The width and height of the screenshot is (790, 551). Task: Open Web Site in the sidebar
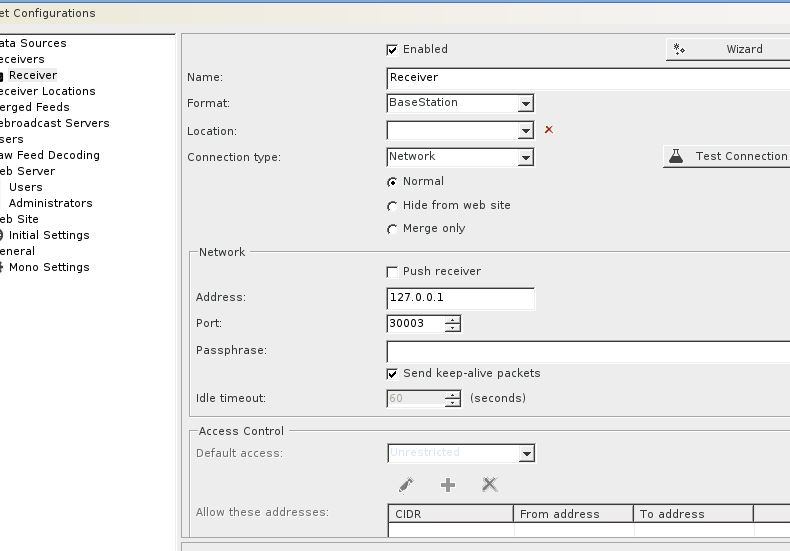[x=19, y=219]
